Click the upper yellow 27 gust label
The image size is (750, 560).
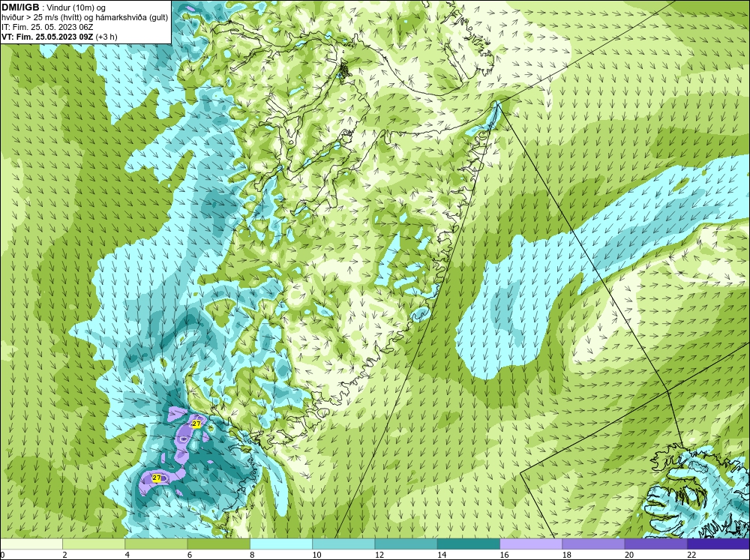pos(196,424)
